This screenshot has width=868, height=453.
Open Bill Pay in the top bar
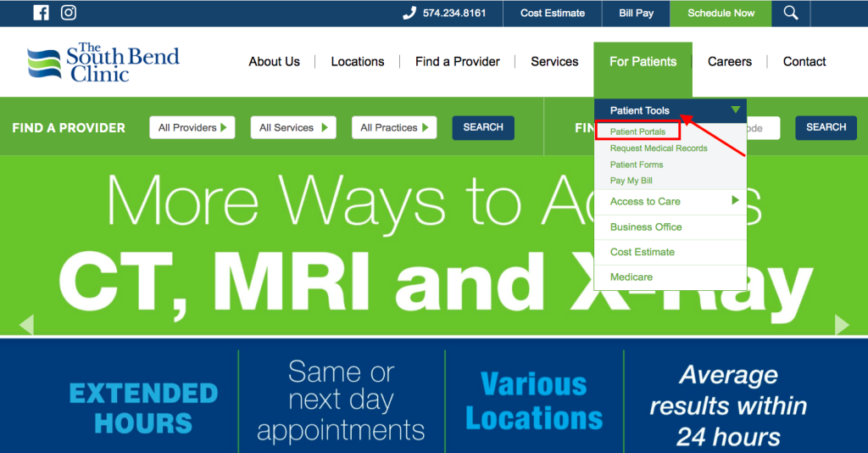(636, 14)
